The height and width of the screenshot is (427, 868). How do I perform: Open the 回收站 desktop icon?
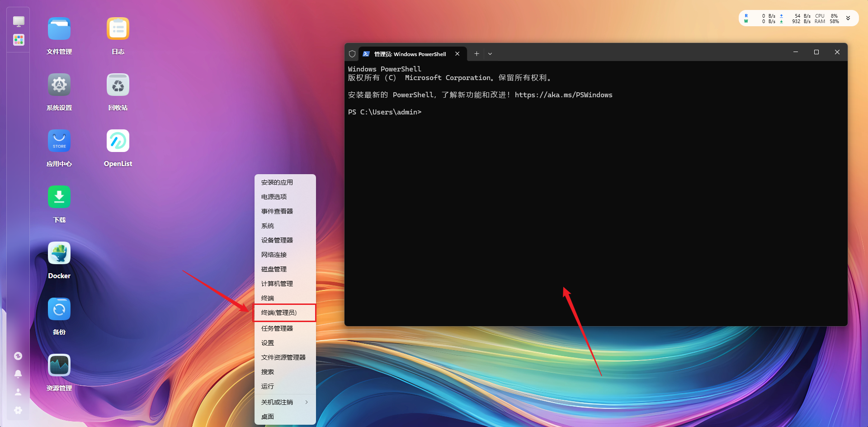(118, 85)
